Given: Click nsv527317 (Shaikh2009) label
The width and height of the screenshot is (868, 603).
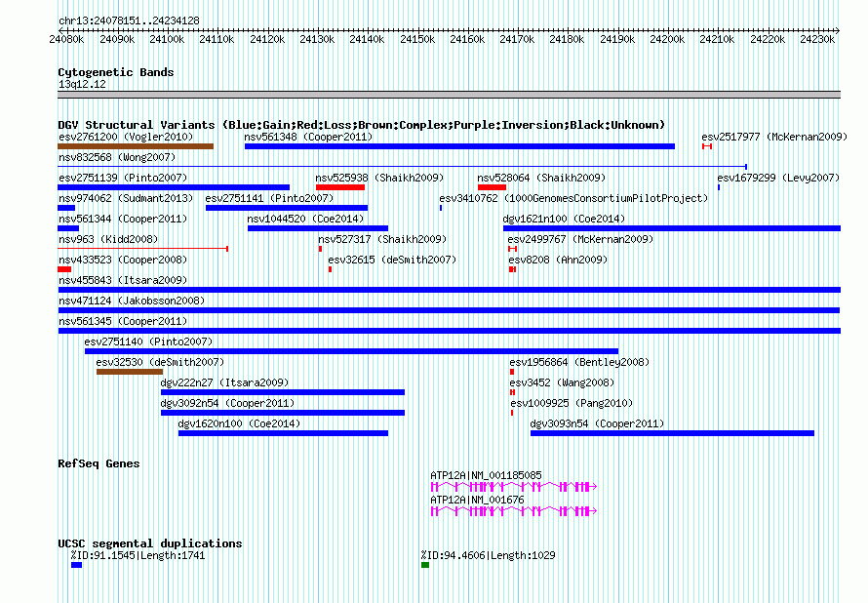Looking at the screenshot, I should (382, 239).
